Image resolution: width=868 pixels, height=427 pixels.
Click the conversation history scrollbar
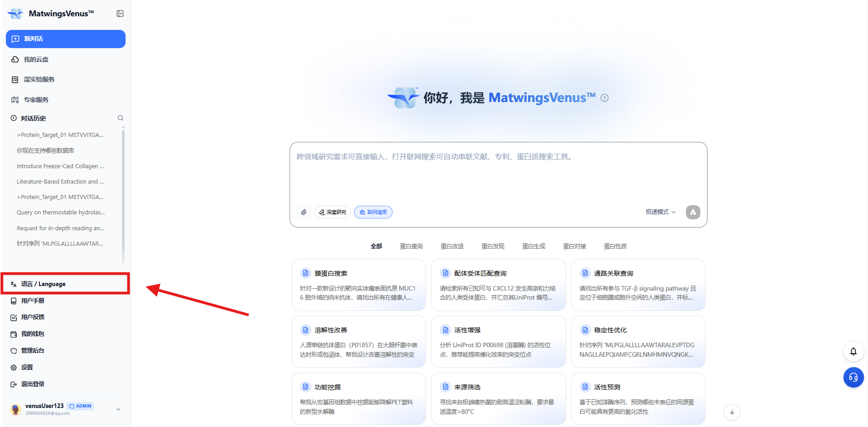[123, 196]
